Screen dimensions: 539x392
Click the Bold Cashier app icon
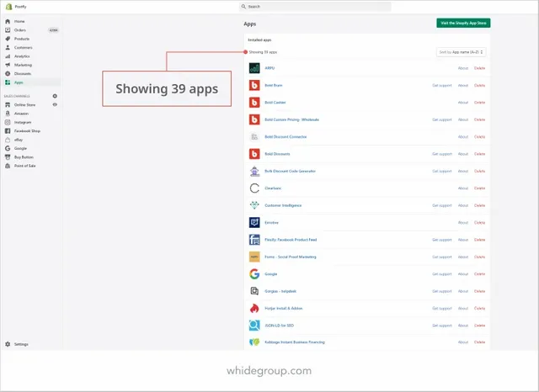click(254, 103)
